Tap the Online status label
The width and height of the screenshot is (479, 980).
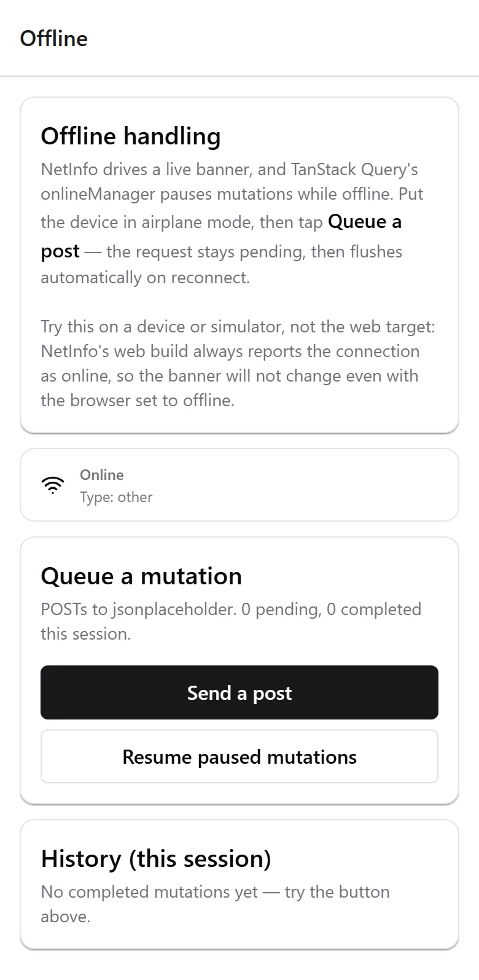coord(101,474)
